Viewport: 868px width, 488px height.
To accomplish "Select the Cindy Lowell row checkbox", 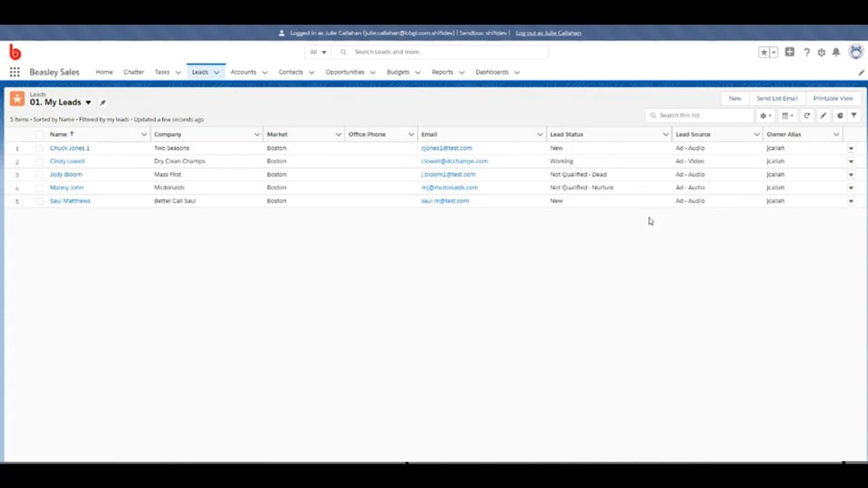I will pos(39,161).
